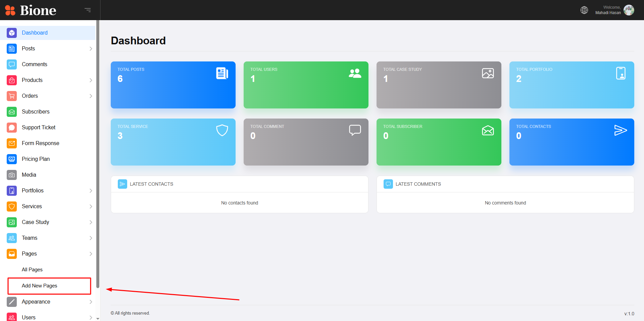This screenshot has width=644, height=321.
Task: Expand the Case Study submenu chevron
Action: 91,222
